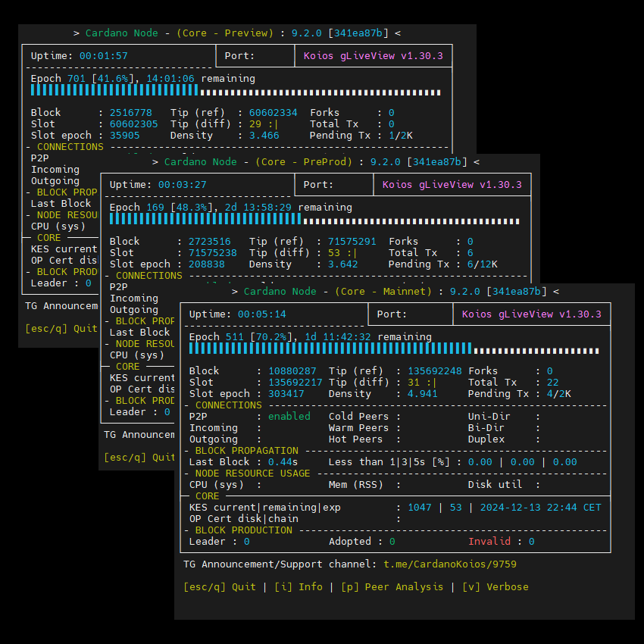Select the Mainnet BLOCK PRODUCTION header

pos(243,530)
